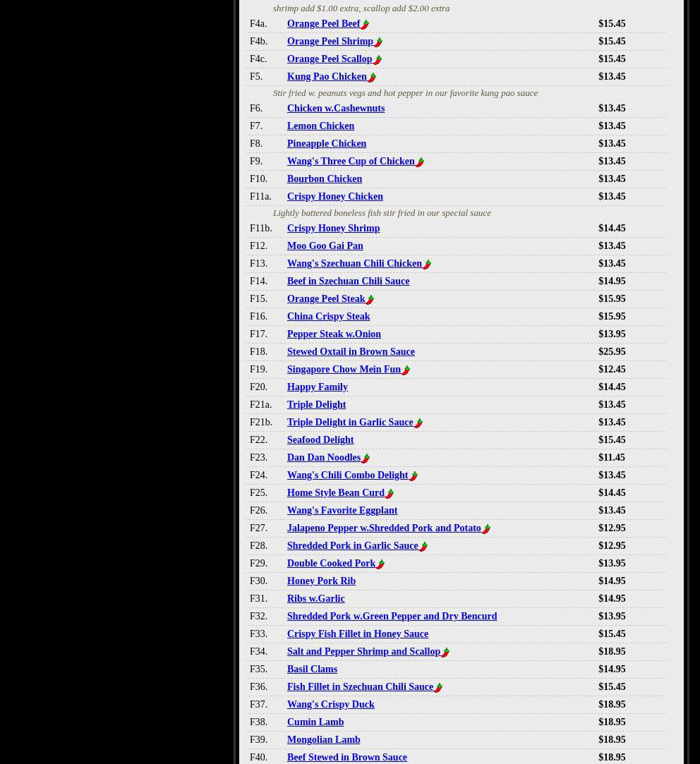The height and width of the screenshot is (764, 700).
Task: Select Honey Pork Rib menu item
Action: pos(321,581)
